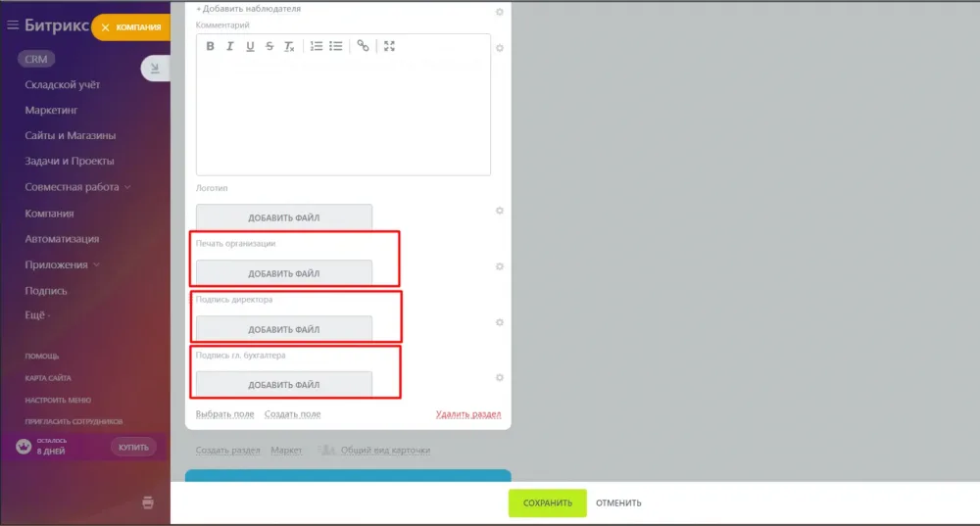Image resolution: width=980 pixels, height=526 pixels.
Task: Open Подпись menu item
Action: tap(46, 291)
